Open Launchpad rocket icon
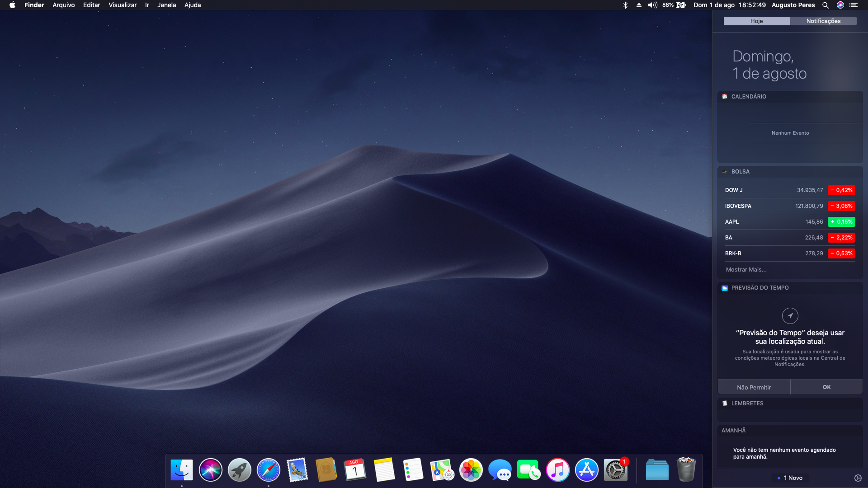 (239, 470)
